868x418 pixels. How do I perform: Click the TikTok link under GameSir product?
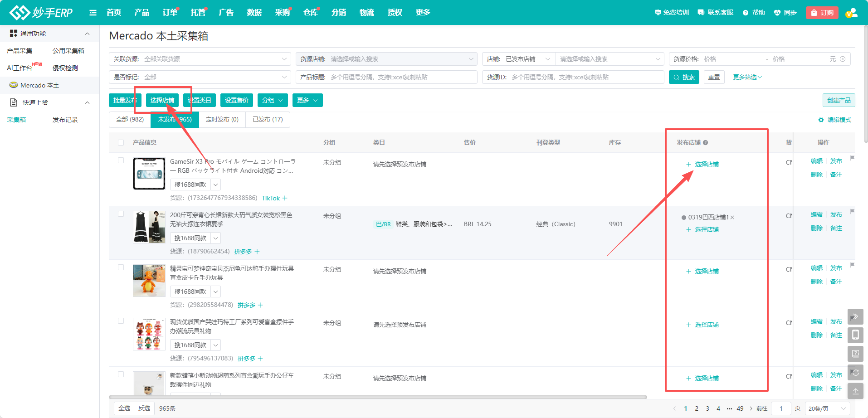click(271, 198)
